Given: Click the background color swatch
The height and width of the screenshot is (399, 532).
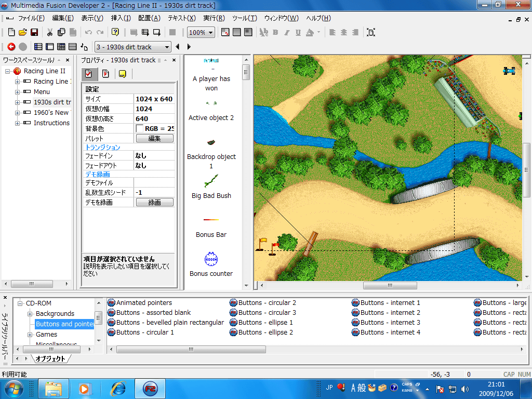Looking at the screenshot, I should click(x=139, y=129).
